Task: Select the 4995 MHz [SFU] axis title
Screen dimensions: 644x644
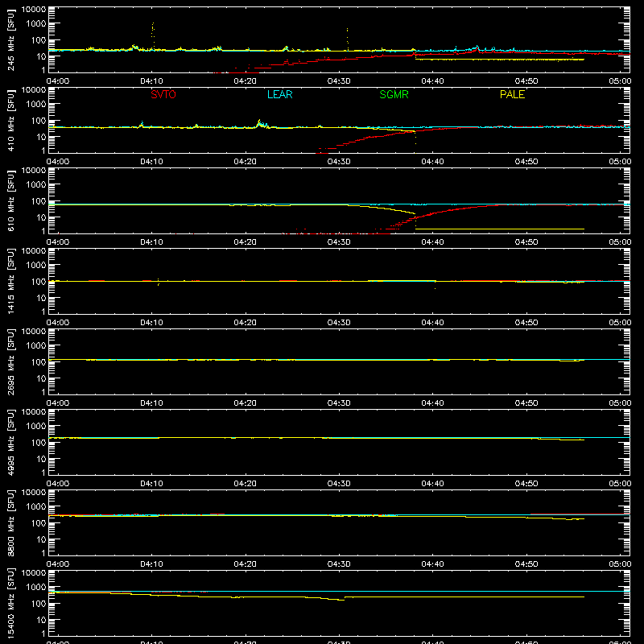Action: [11, 442]
